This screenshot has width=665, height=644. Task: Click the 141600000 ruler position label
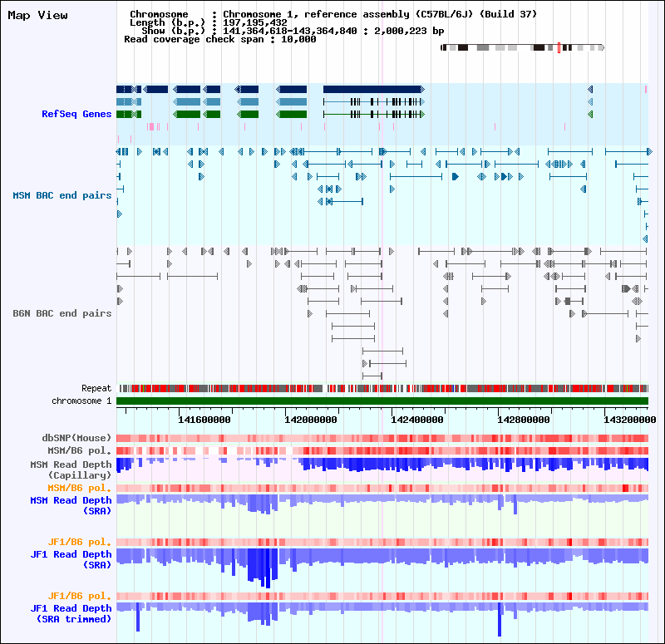coord(204,420)
